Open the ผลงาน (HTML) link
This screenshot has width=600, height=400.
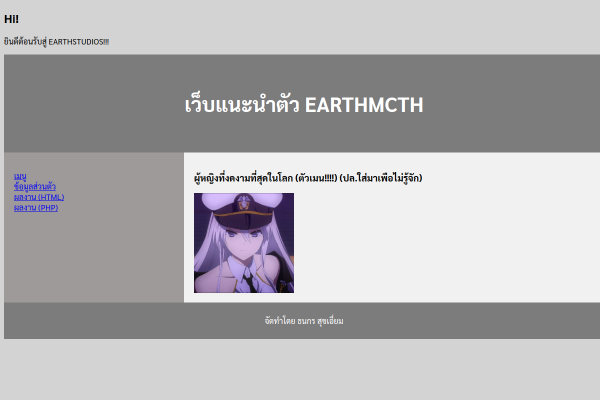[39, 197]
